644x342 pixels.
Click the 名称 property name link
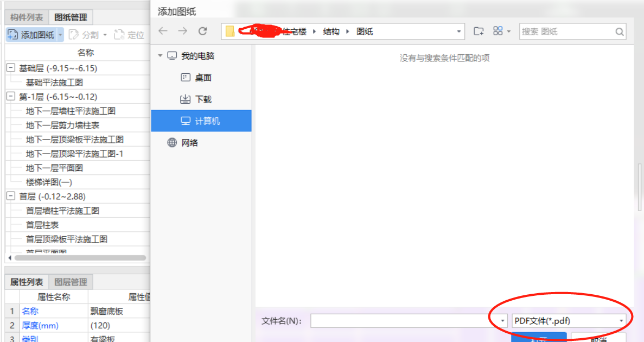point(30,311)
